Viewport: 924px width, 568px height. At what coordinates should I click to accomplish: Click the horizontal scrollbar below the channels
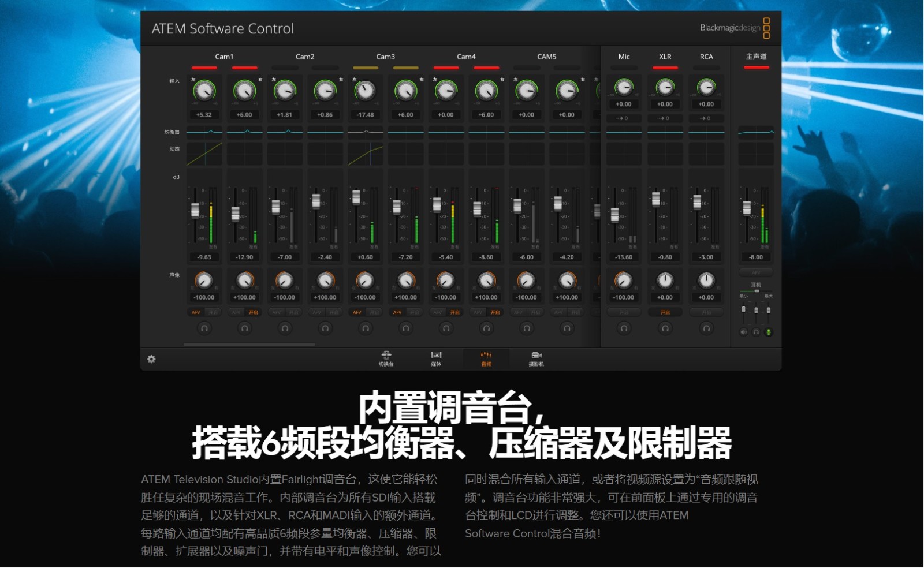click(249, 345)
